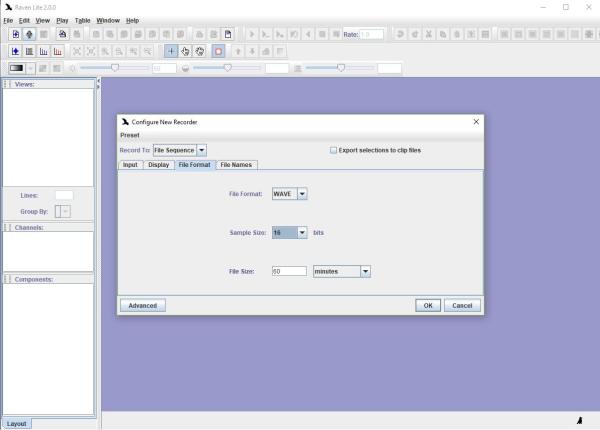Select the grabbing hand tool
Screen dimensions: 600x430
(199, 51)
